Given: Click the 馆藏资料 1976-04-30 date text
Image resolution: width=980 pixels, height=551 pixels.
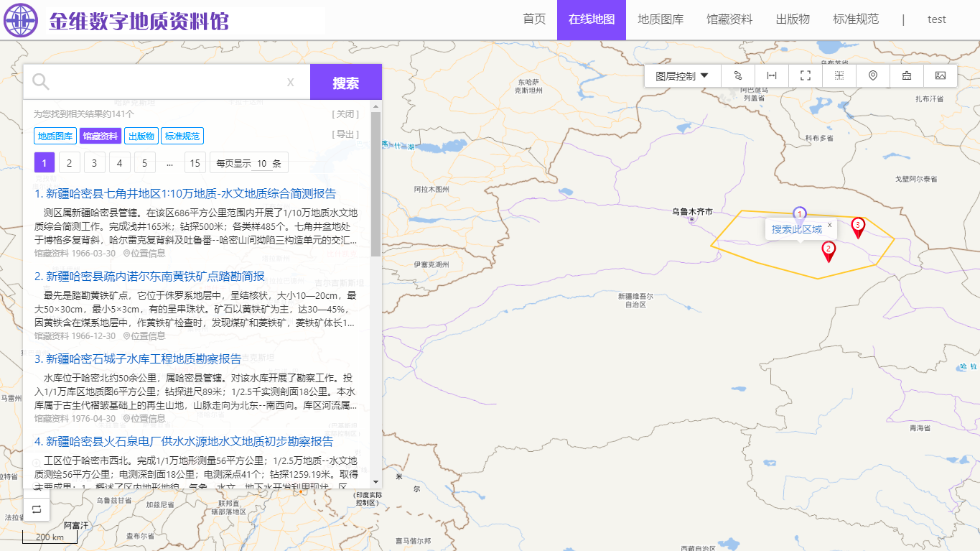Looking at the screenshot, I should coord(75,418).
